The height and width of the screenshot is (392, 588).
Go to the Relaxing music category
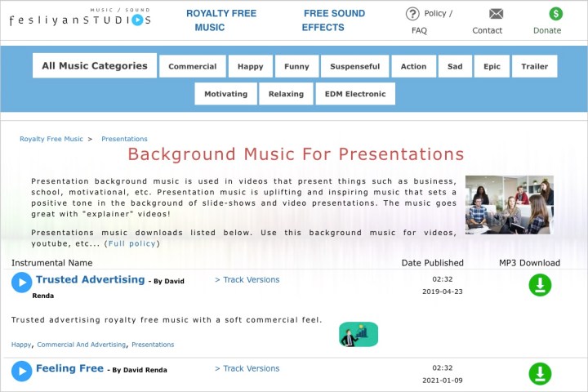click(286, 94)
